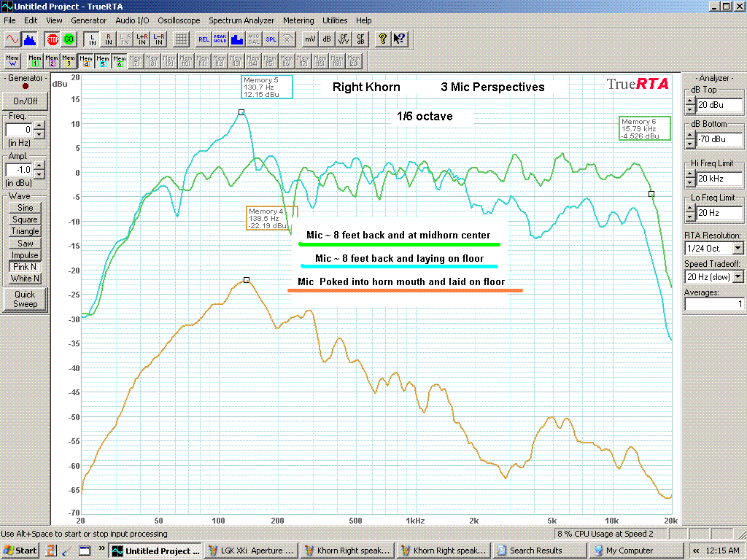Click the Freq input field
Screen dimensions: 747x560
pos(20,130)
